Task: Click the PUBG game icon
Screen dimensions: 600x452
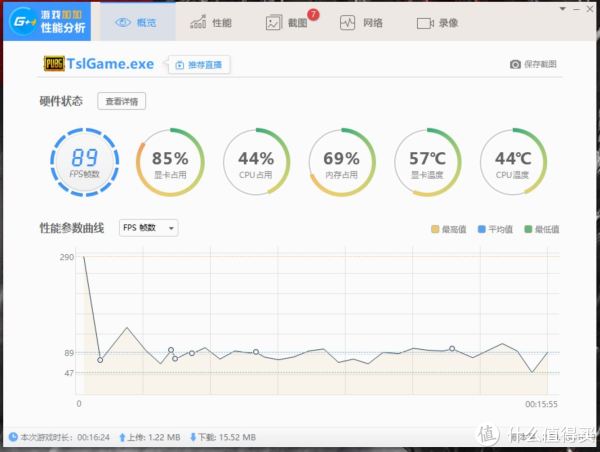Action: [x=54, y=64]
